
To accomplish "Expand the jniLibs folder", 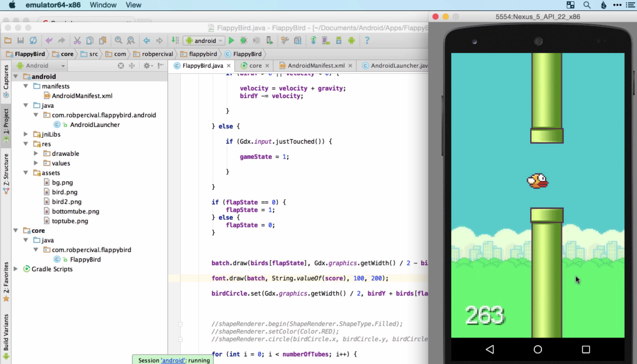I will click(x=26, y=134).
